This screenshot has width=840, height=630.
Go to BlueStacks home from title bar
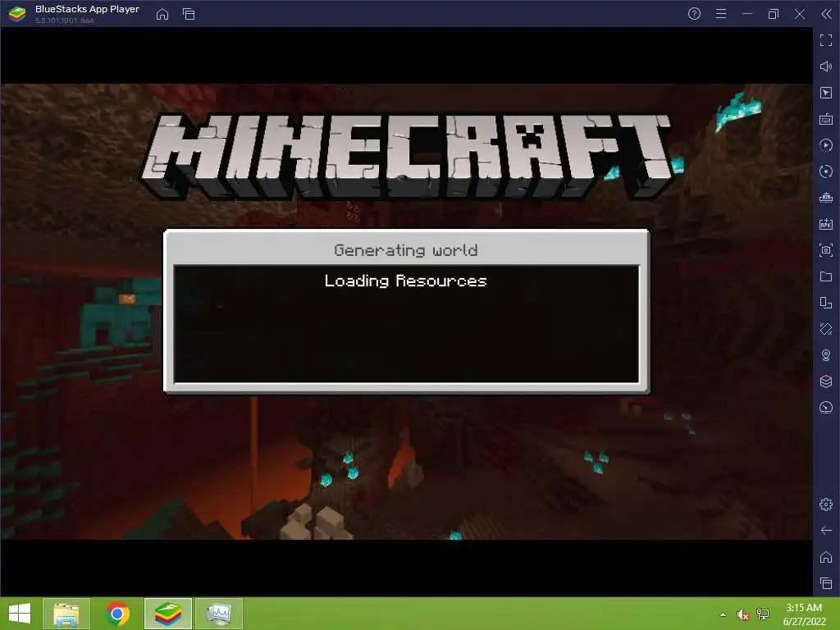[x=162, y=14]
